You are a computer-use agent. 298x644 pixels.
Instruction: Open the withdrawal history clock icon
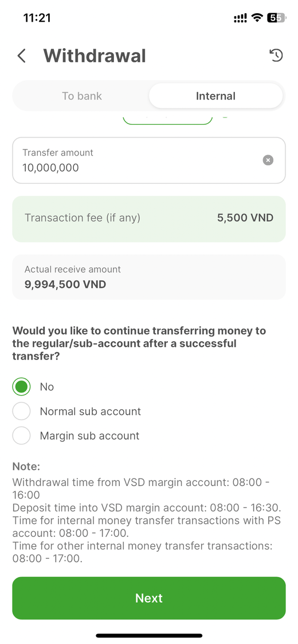pyautogui.click(x=276, y=55)
